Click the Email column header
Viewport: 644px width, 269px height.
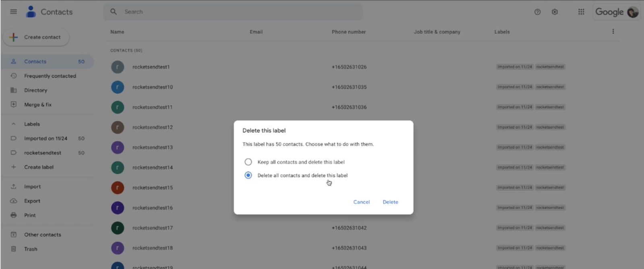tap(256, 32)
